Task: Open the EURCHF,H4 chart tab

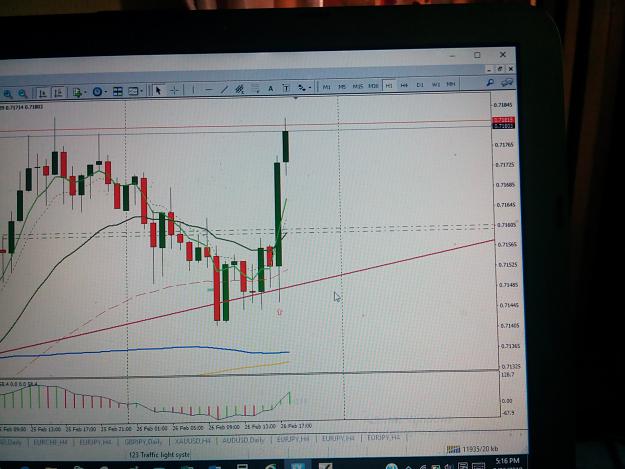Action: [50, 442]
